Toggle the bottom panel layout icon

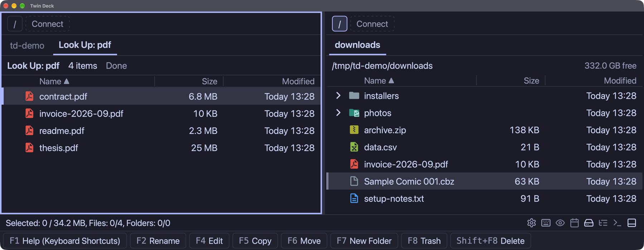tap(631, 223)
